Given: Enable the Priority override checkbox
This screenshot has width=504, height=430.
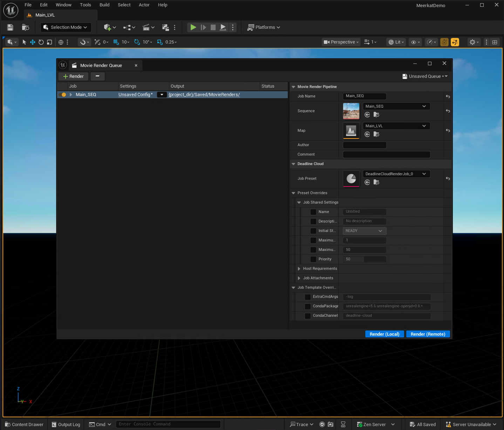Looking at the screenshot, I should [313, 259].
